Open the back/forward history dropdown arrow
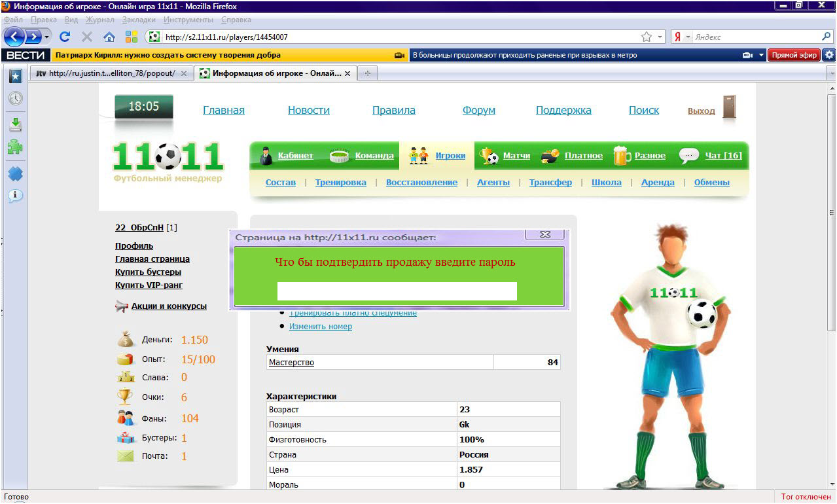This screenshot has width=837, height=504. pyautogui.click(x=47, y=37)
